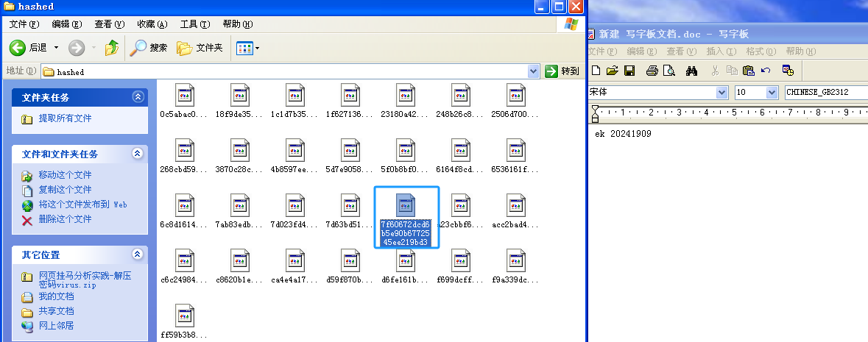The width and height of the screenshot is (868, 342).
Task: Open the 搜索 search pane in Explorer
Action: click(149, 48)
